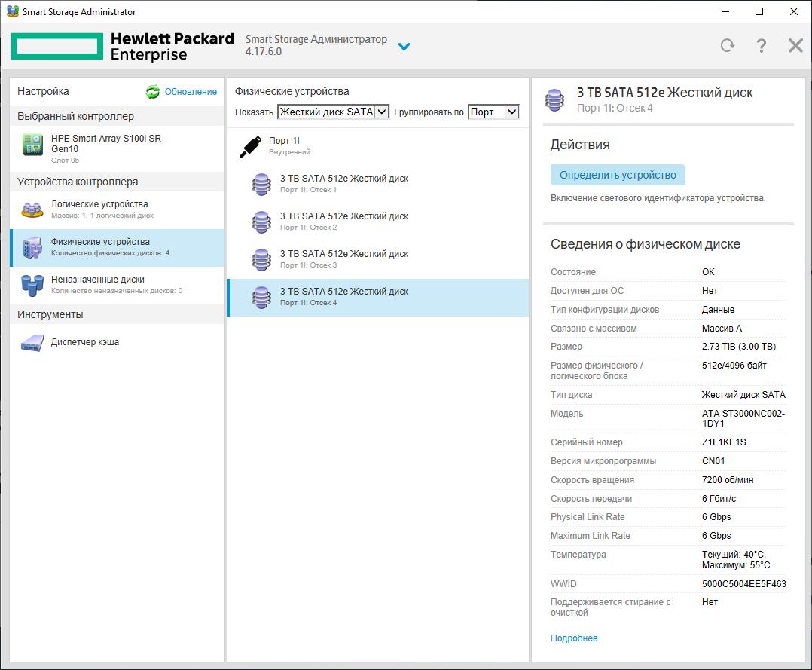This screenshot has height=670, width=812.
Task: Click the Обновление link
Action: point(191,92)
